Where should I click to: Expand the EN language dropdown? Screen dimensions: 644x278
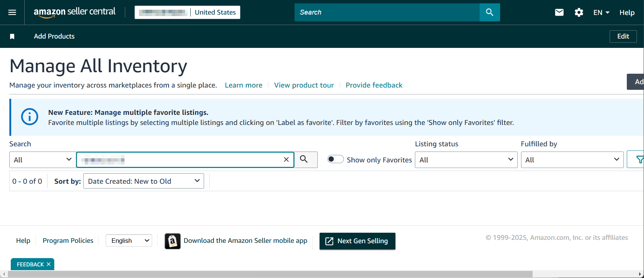tap(601, 12)
